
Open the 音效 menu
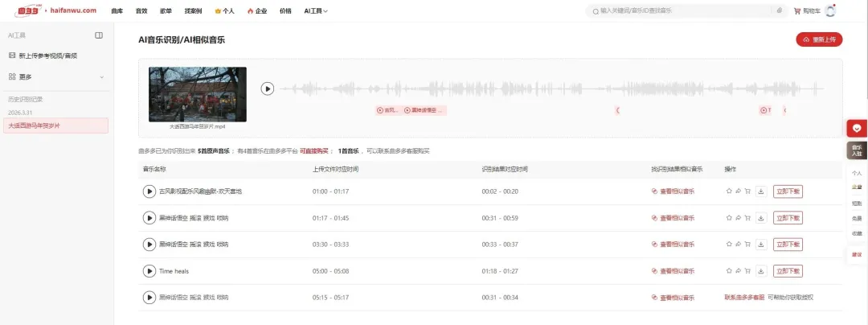141,10
